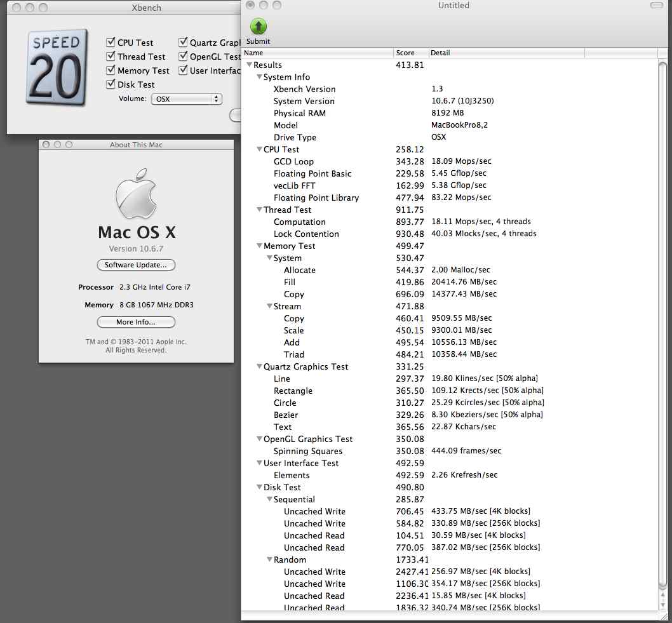Collapse the Thread Test section

[x=259, y=210]
